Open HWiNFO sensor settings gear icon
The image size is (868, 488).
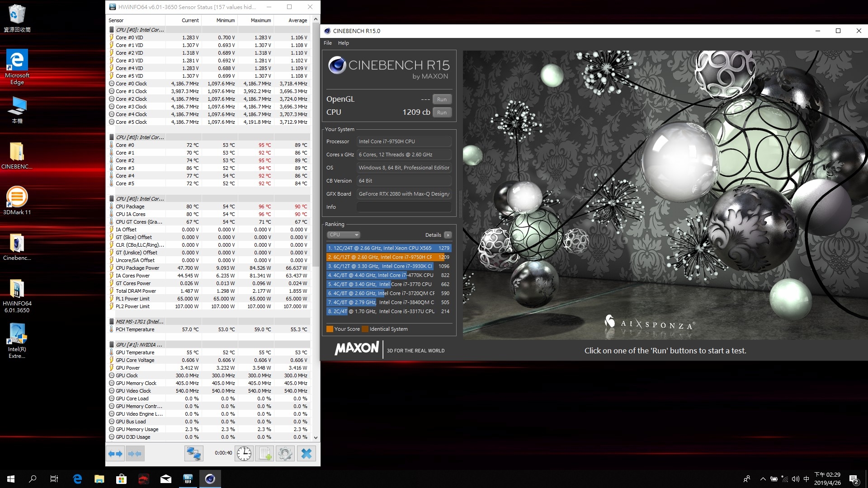[x=285, y=453]
